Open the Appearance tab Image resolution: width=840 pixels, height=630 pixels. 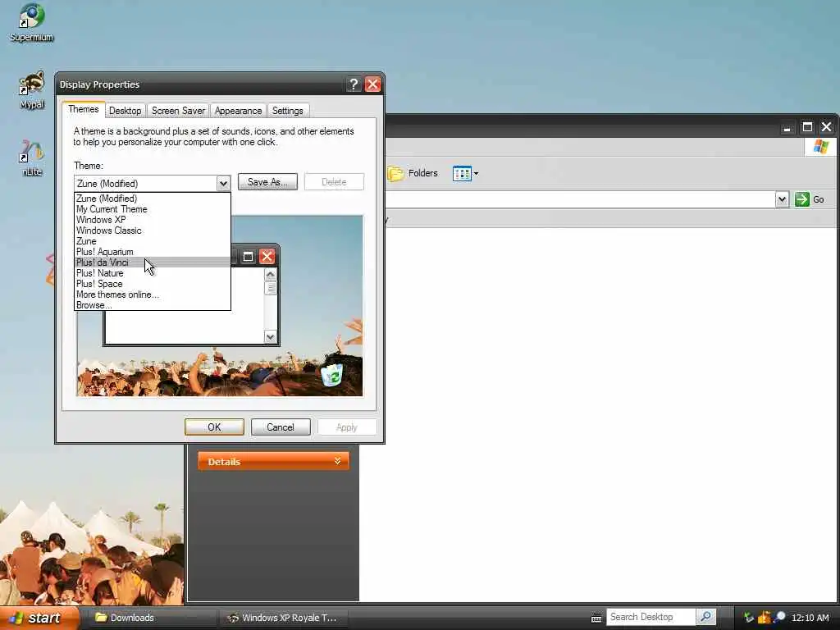tap(239, 111)
